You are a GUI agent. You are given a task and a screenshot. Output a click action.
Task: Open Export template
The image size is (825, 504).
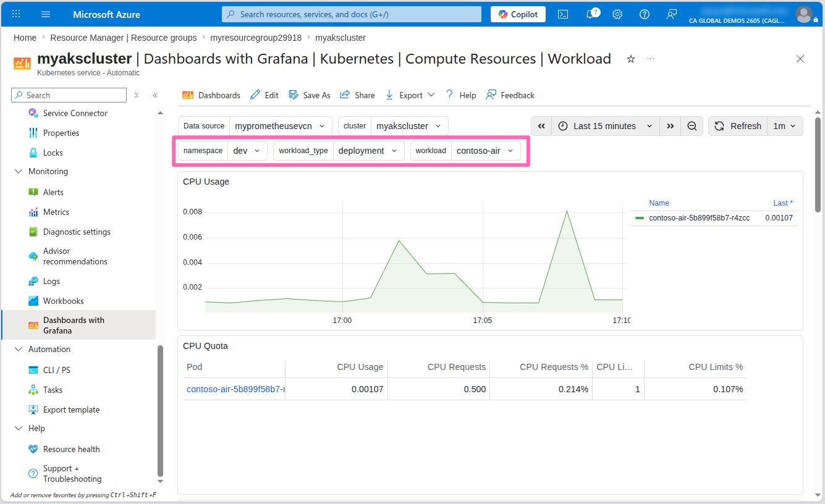[x=71, y=409]
